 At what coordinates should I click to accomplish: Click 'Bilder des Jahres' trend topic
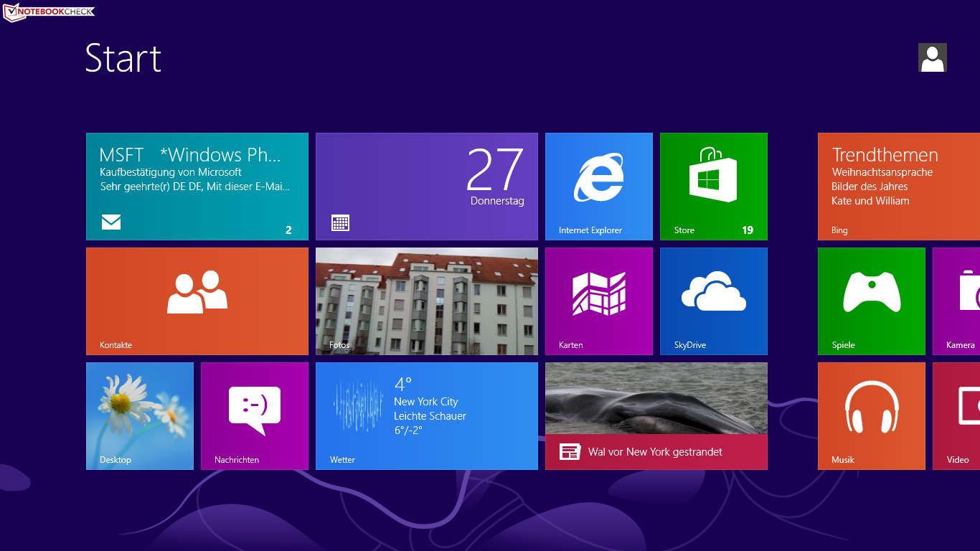(x=870, y=187)
